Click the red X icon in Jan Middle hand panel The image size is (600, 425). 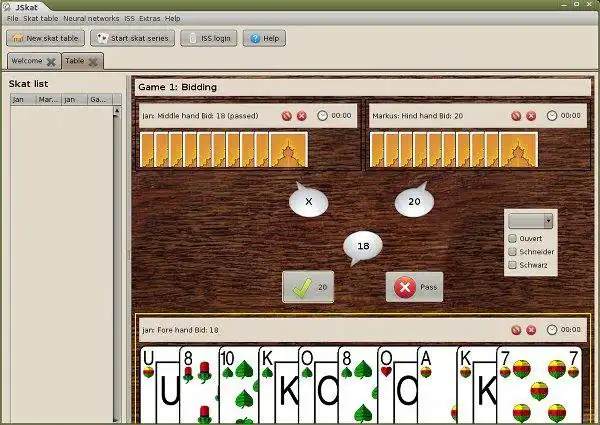302,116
